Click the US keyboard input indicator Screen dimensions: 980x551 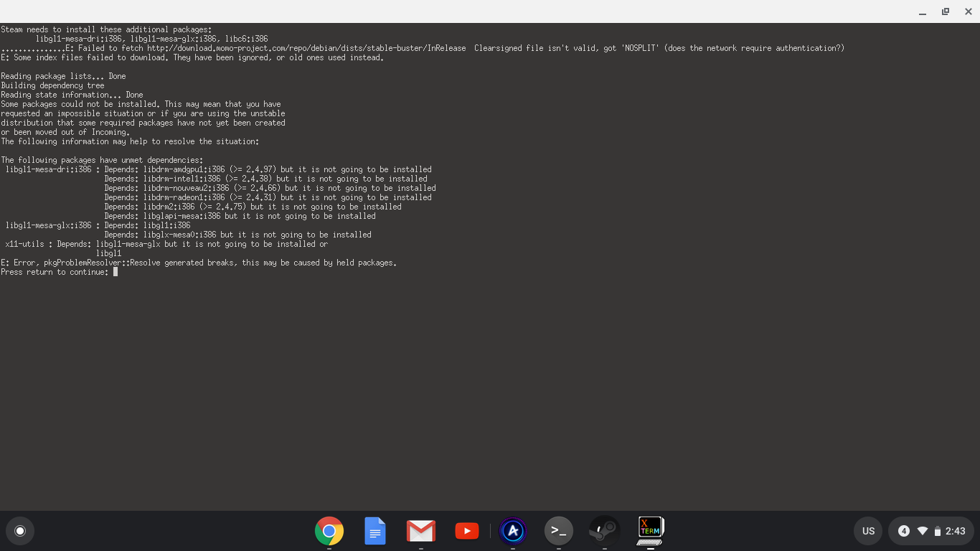868,531
